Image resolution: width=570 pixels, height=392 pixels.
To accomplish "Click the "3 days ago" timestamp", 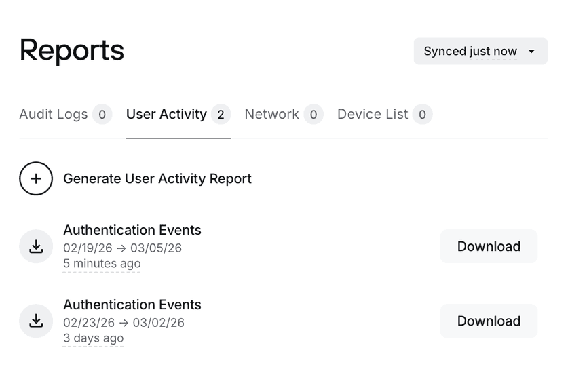I will [x=93, y=338].
